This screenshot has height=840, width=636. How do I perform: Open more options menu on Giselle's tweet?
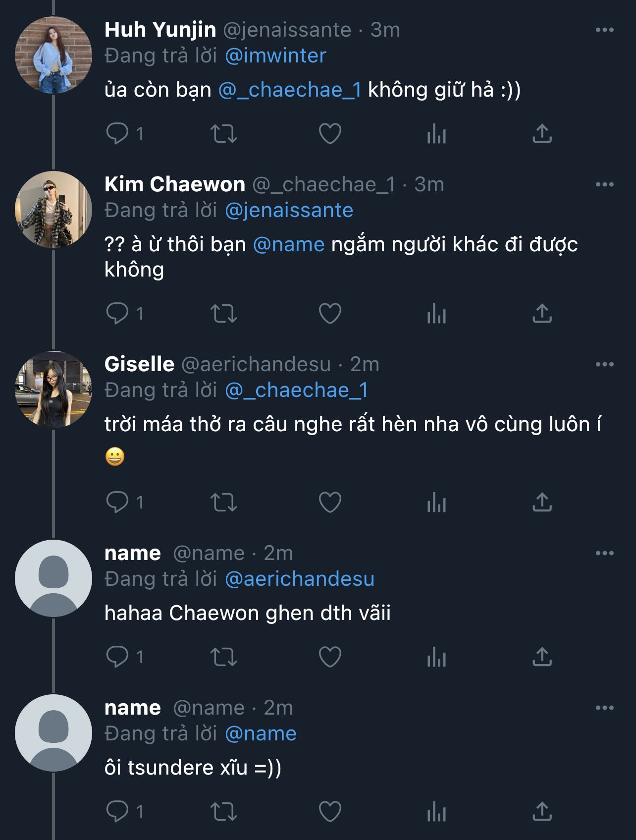point(604,365)
